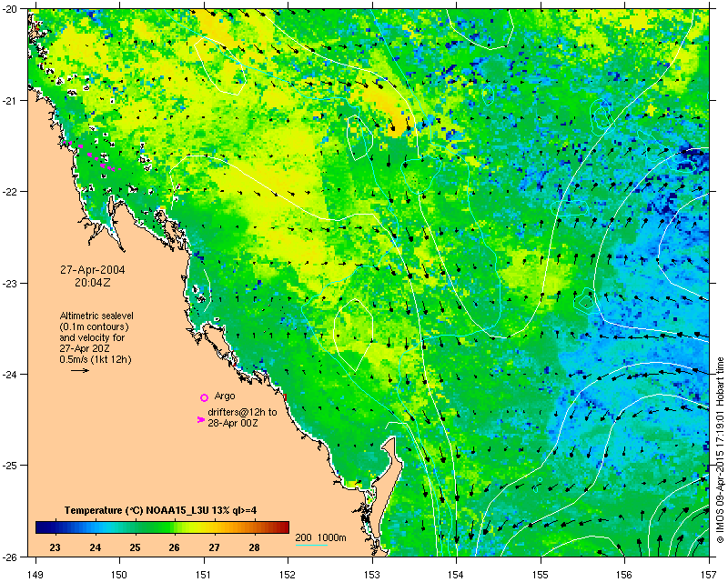This screenshot has width=728, height=582.
Task: Click the '20:04Z' time label
Action: (93, 282)
